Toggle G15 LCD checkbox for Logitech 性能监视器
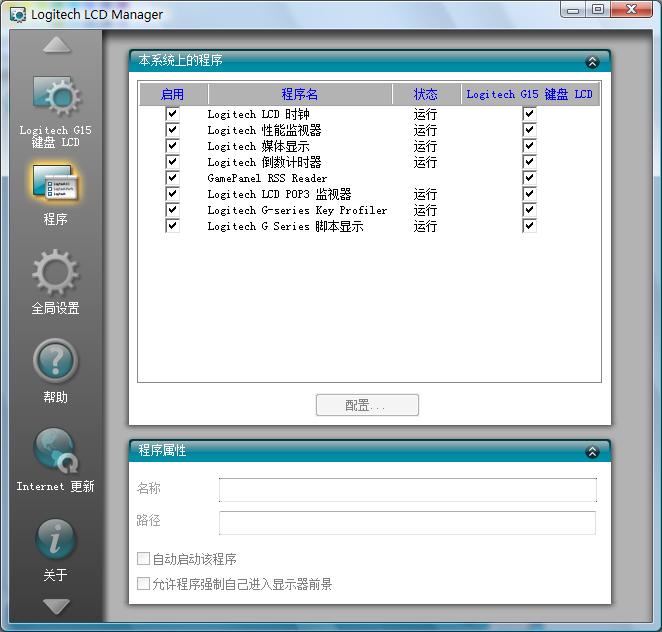Screen dimensions: 662x632 tap(529, 130)
